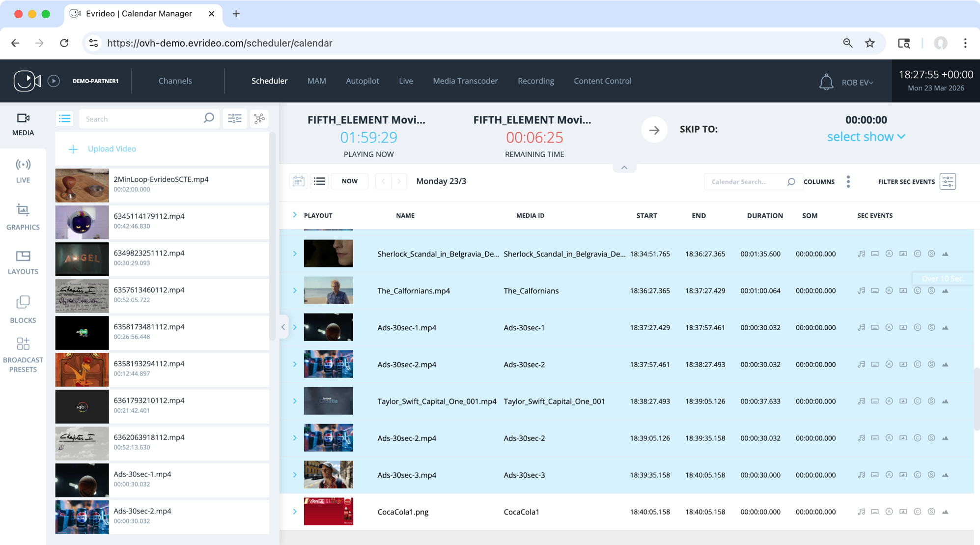Open the select show dropdown
The width and height of the screenshot is (980, 545).
tap(866, 137)
